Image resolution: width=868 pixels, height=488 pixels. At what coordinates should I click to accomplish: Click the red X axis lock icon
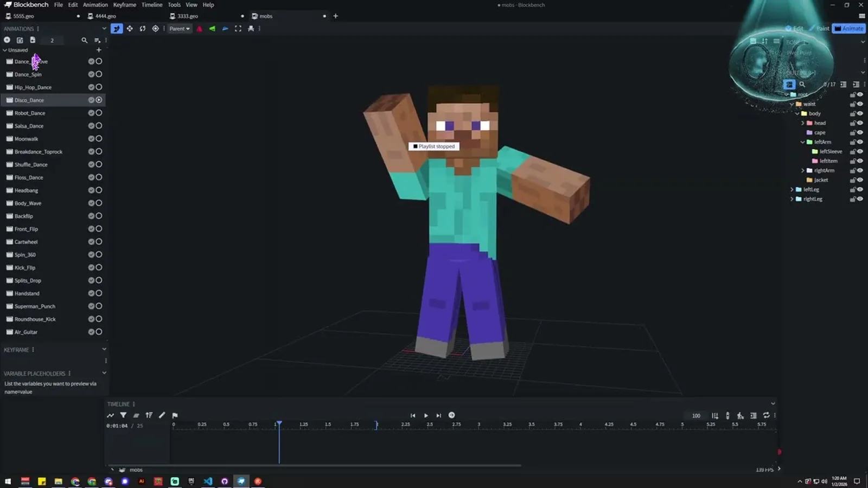199,29
